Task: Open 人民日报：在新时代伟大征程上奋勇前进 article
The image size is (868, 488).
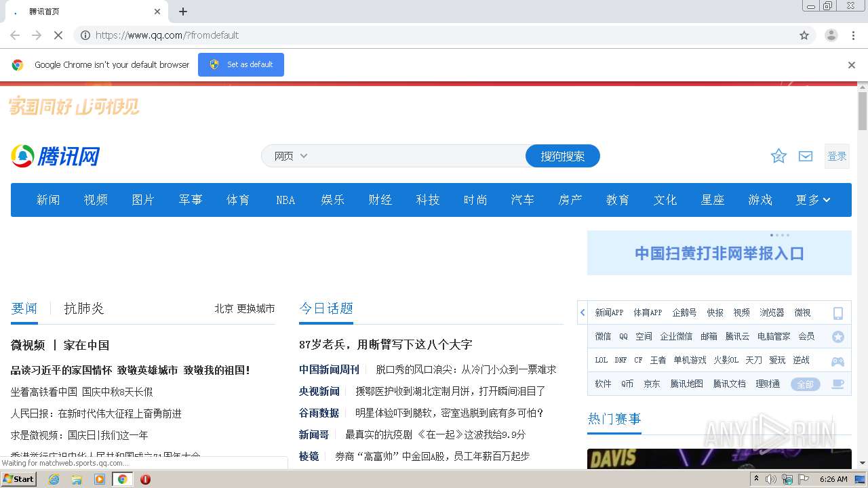Action: coord(96,413)
